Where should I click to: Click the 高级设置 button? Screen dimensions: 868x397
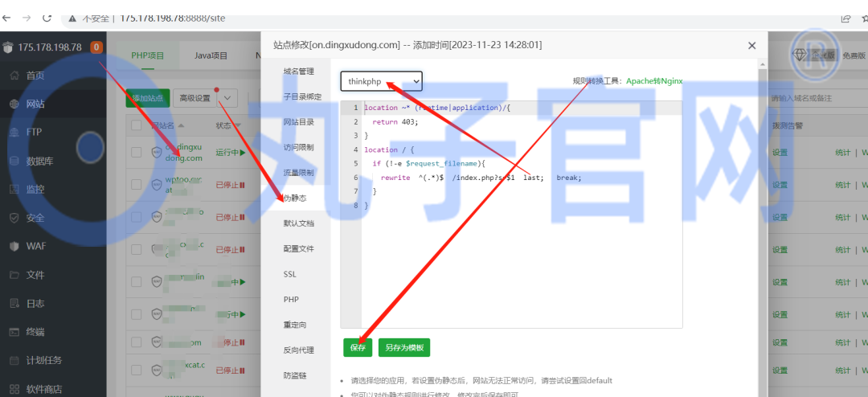click(x=194, y=98)
